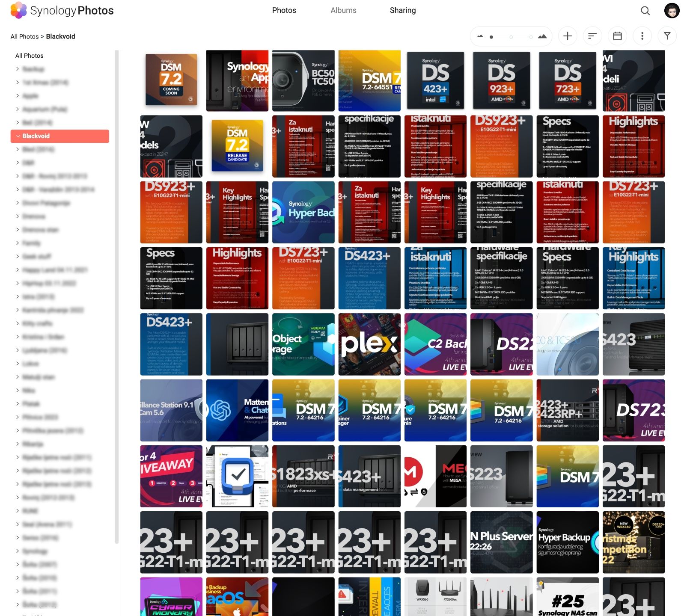Click the Blackvoid breadcrumb label

pos(60,36)
